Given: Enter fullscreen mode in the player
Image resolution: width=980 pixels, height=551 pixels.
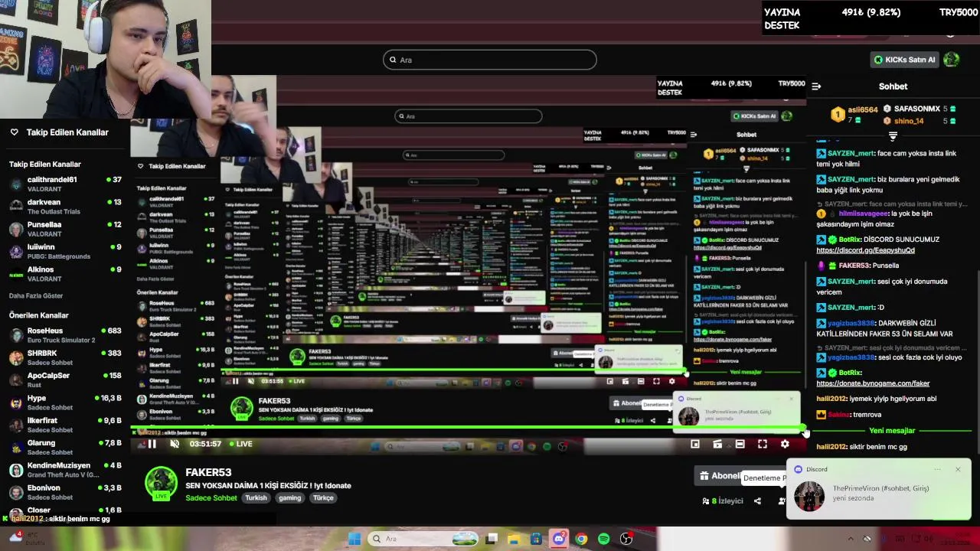Looking at the screenshot, I should pos(763,444).
